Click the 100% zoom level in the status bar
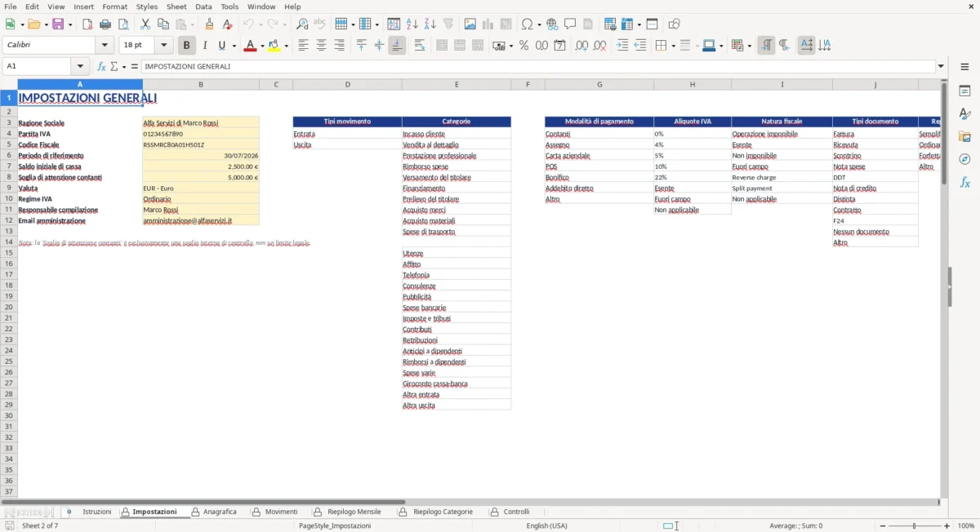This screenshot has width=980, height=532. coord(966,526)
